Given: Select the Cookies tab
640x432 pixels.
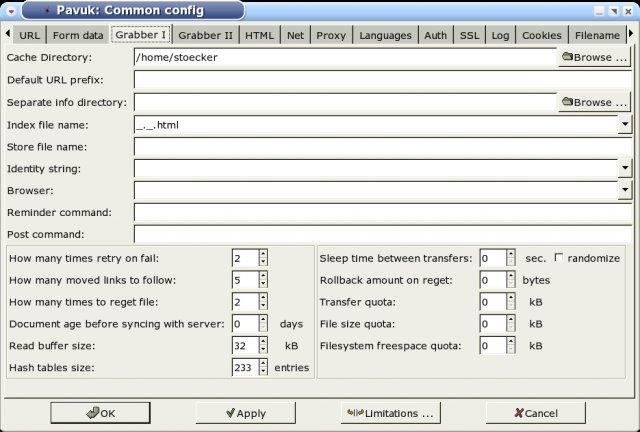Looking at the screenshot, I should [542, 36].
